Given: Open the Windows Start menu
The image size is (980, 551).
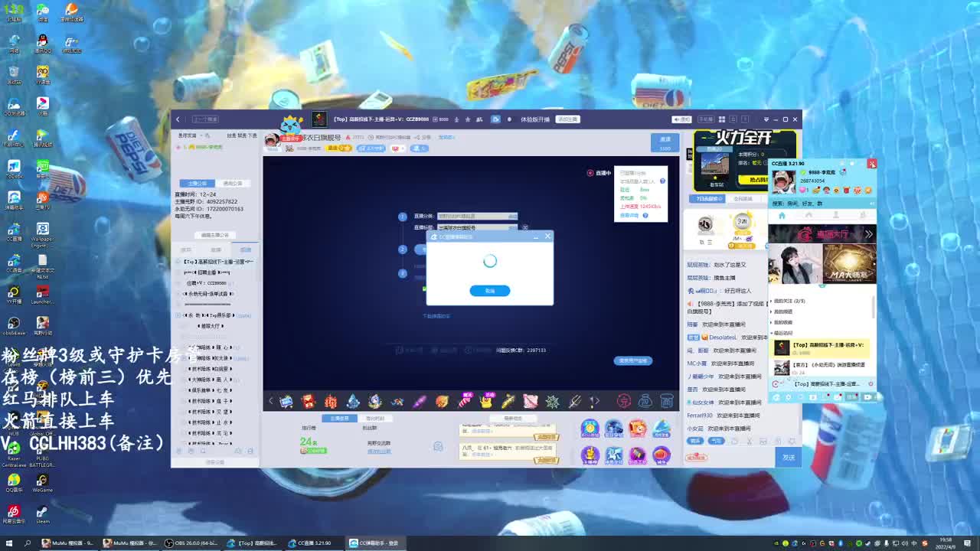Looking at the screenshot, I should pos(8,543).
